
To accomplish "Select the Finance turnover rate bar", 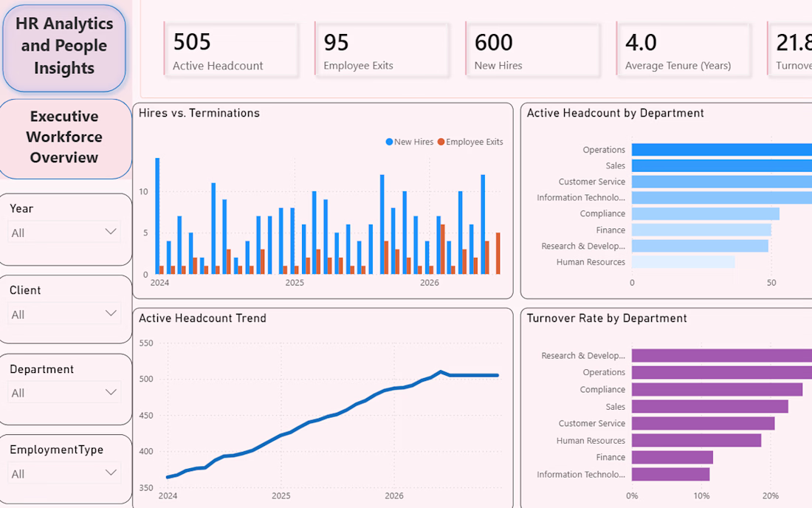I will (672, 457).
